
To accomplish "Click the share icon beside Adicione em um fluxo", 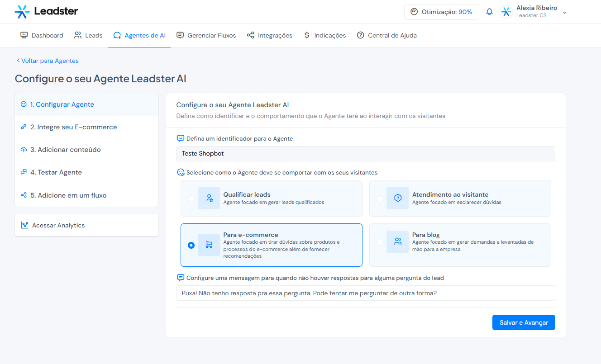I will pos(24,195).
